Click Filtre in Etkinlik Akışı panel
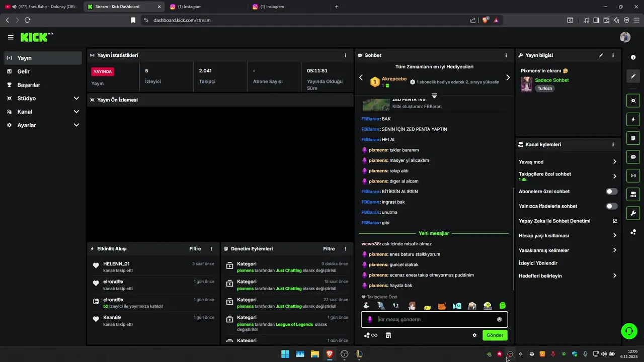This screenshot has width=644, height=362. 195,249
